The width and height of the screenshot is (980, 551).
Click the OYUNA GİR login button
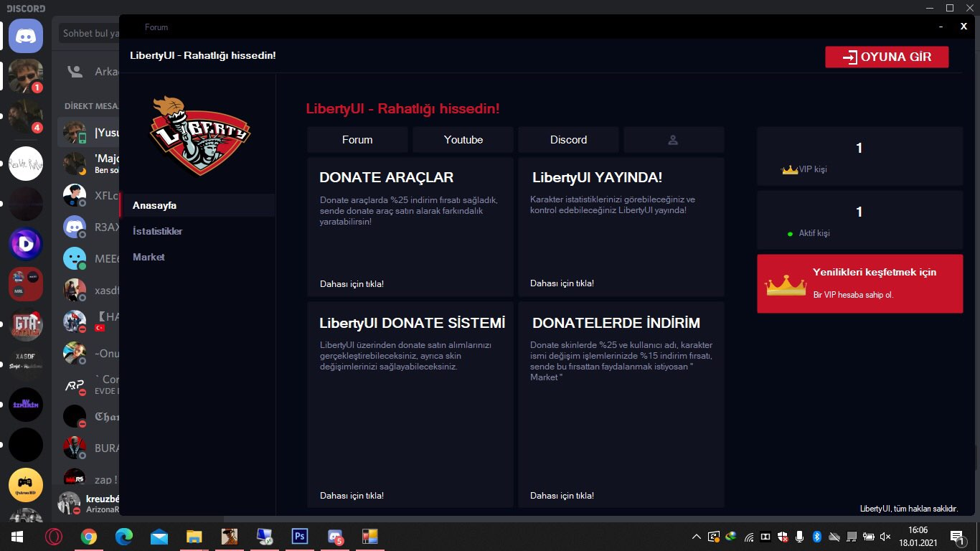(x=887, y=57)
